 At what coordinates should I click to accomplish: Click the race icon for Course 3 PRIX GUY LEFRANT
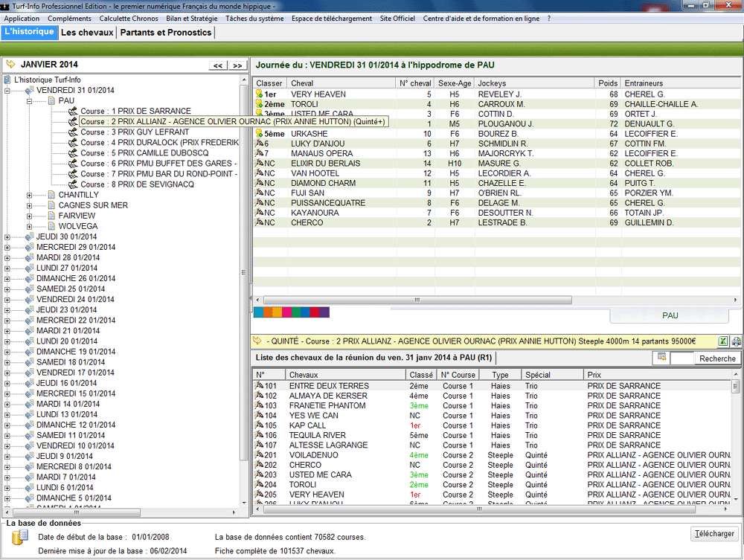(73, 132)
